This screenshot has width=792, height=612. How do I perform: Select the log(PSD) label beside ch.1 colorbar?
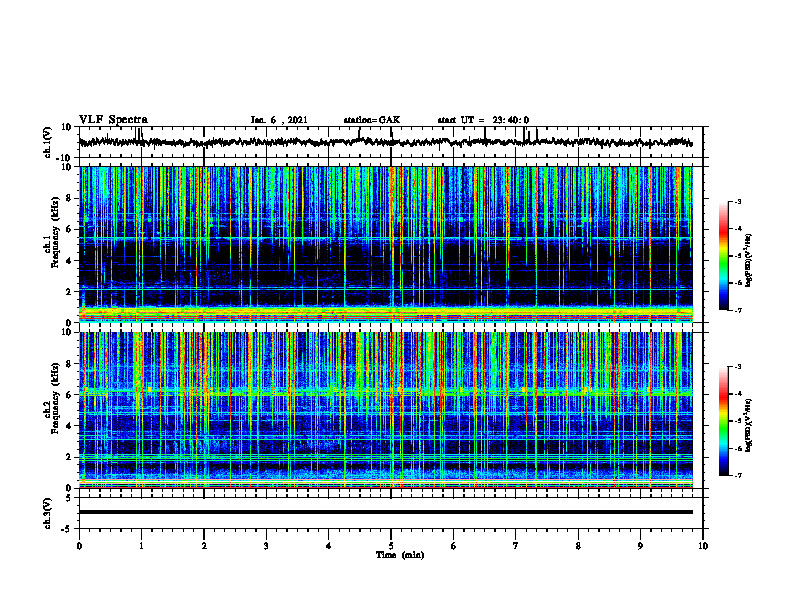(x=749, y=260)
